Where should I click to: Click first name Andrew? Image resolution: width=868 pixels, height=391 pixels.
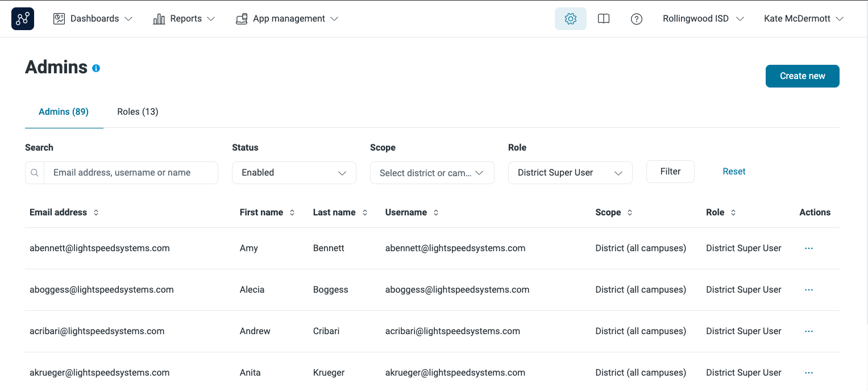click(255, 331)
